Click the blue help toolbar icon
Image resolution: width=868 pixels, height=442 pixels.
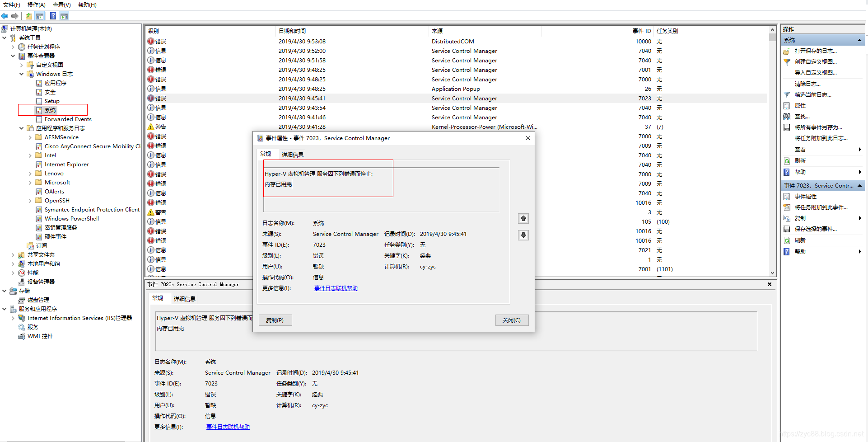[53, 16]
